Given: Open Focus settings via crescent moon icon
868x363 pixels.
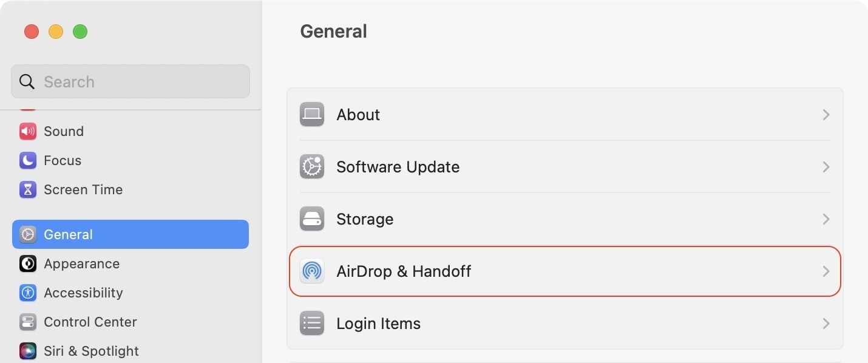Looking at the screenshot, I should coord(27,160).
